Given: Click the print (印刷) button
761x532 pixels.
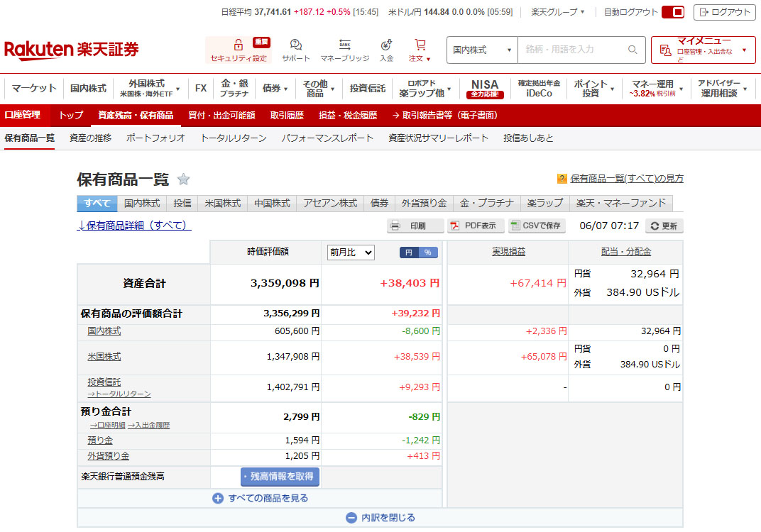Looking at the screenshot, I should (x=415, y=226).
